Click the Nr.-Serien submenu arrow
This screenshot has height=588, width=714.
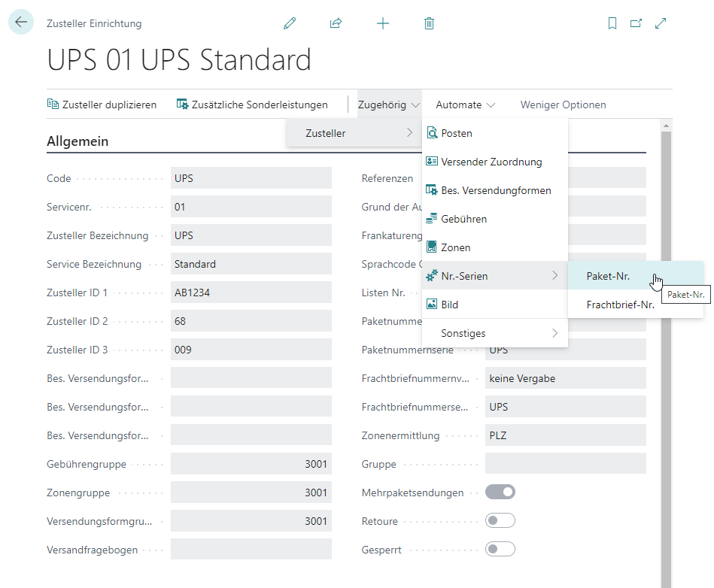[x=554, y=275]
